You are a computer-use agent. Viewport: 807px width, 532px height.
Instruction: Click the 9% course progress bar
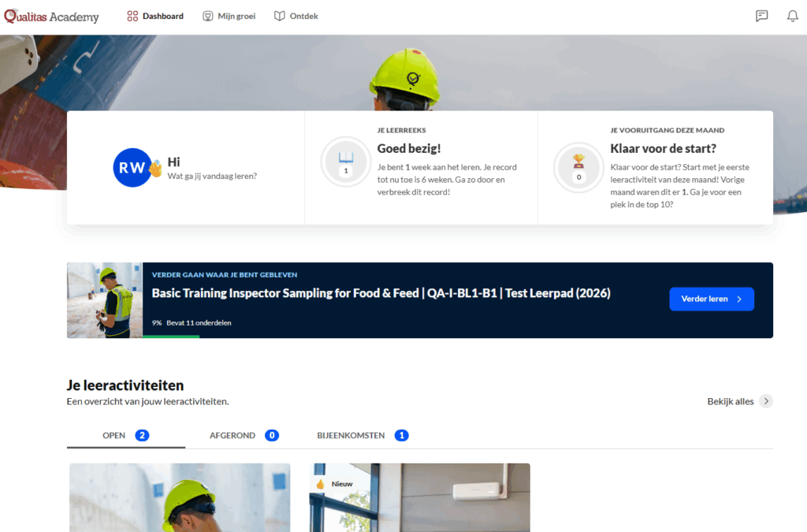pos(171,337)
